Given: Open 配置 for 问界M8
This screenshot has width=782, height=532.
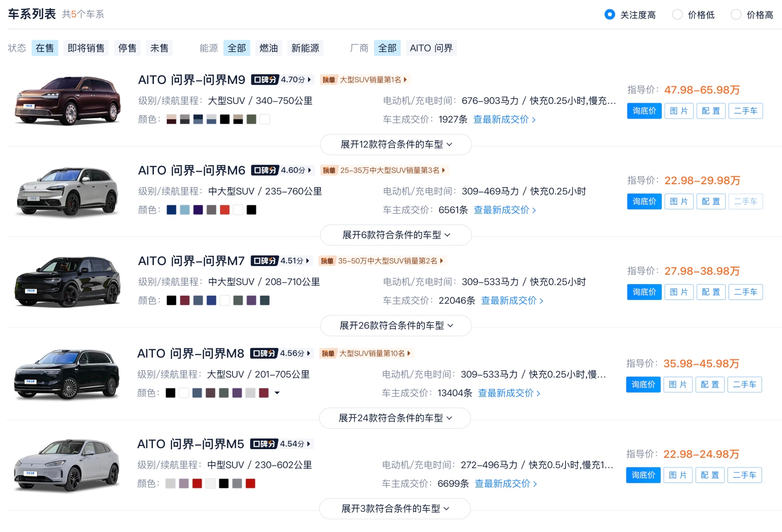Looking at the screenshot, I should click(x=710, y=384).
